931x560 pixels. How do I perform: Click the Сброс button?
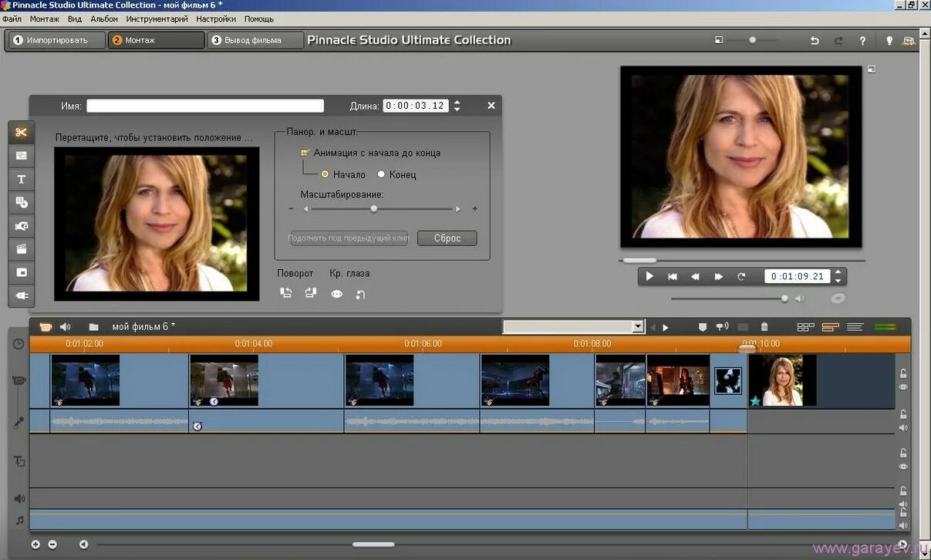[x=447, y=238]
